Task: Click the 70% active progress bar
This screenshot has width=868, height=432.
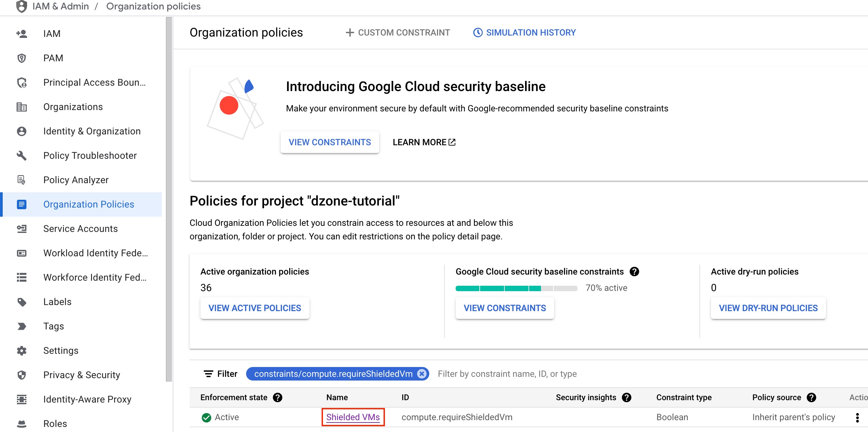Action: (x=516, y=288)
